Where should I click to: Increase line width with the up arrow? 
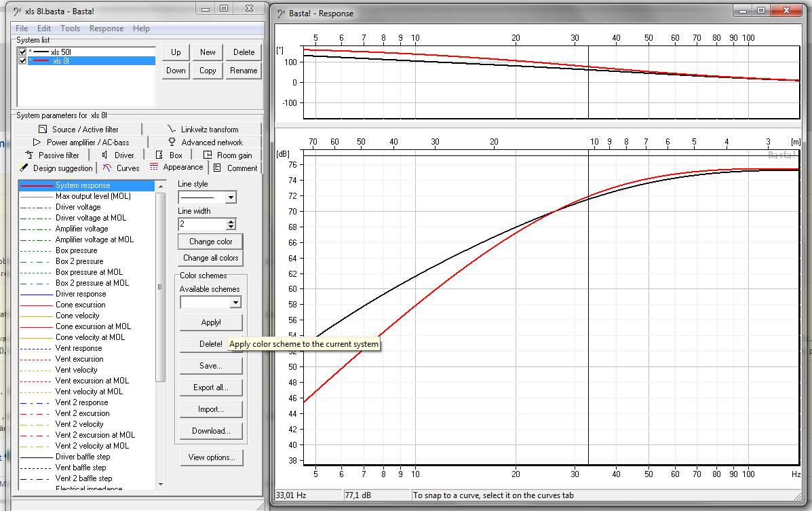click(231, 221)
